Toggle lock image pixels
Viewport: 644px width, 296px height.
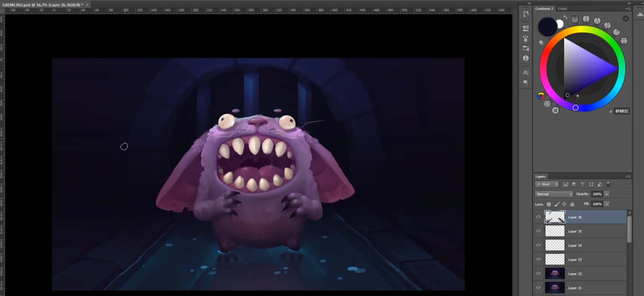(x=557, y=204)
